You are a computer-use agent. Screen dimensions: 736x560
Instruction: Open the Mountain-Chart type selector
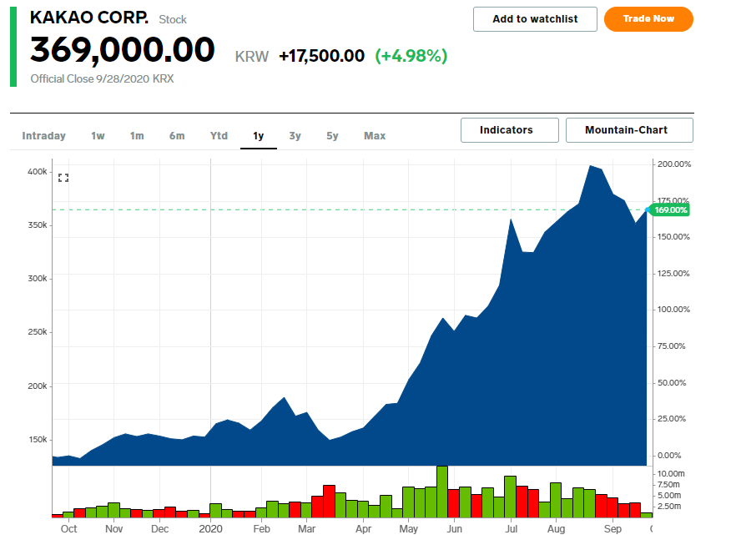coord(629,130)
